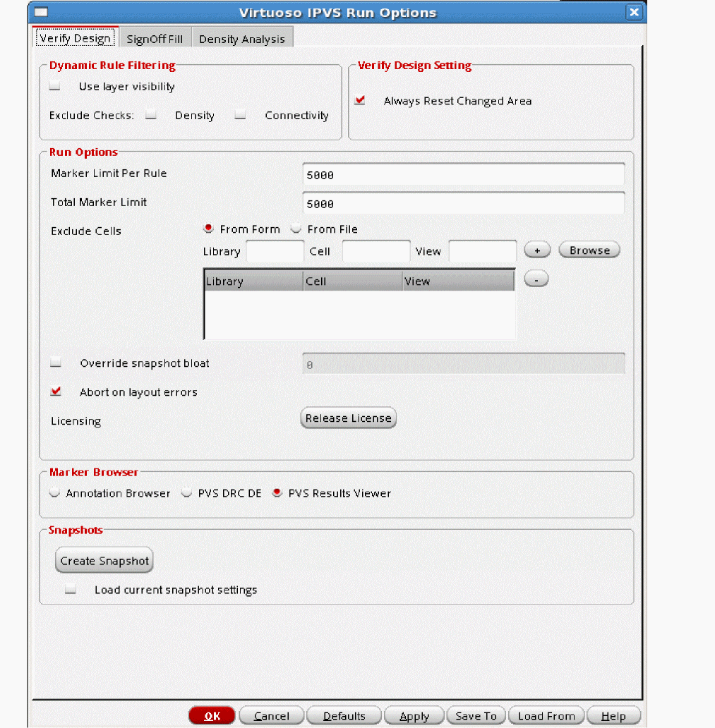Enable Override snapshot bloat option
Image resolution: width=715 pixels, height=728 pixels.
[x=56, y=364]
